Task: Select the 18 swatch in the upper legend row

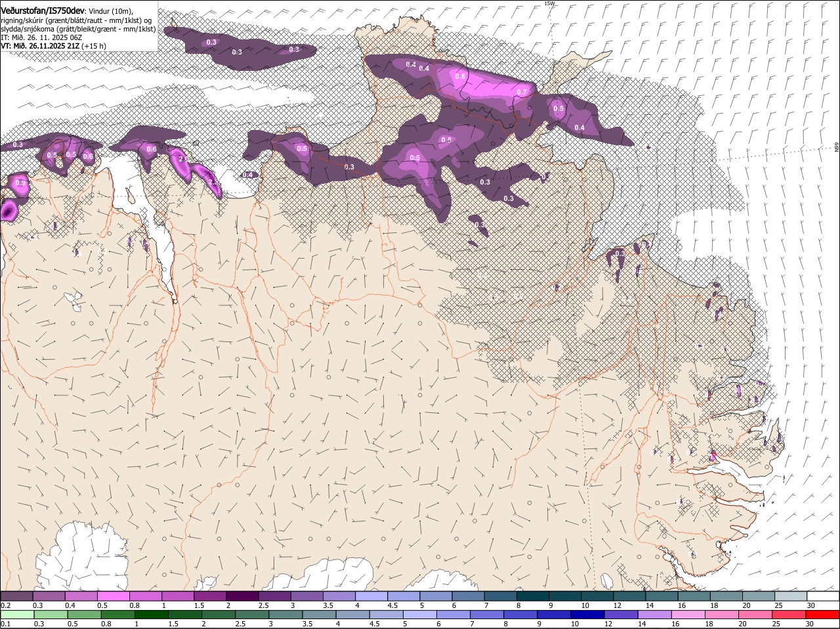Action: tap(726, 596)
